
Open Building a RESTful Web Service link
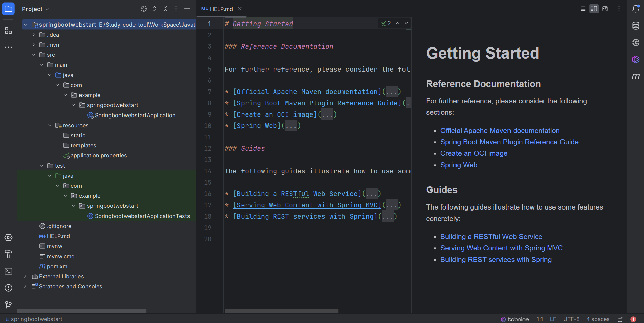coord(491,237)
